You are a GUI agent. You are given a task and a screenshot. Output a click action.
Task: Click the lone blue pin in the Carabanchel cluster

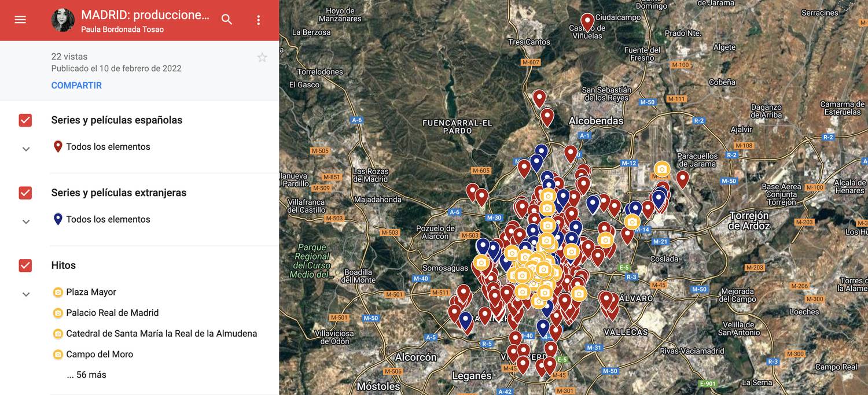[x=465, y=320]
